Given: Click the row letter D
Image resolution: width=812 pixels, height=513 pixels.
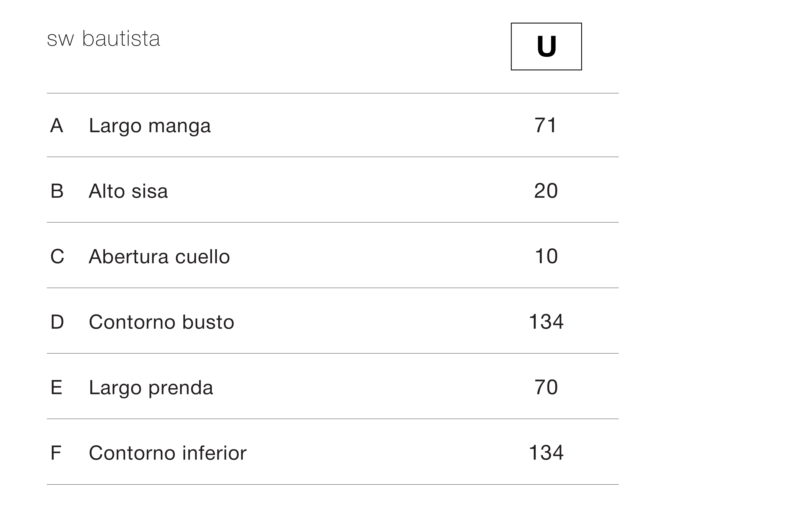Looking at the screenshot, I should [x=57, y=322].
